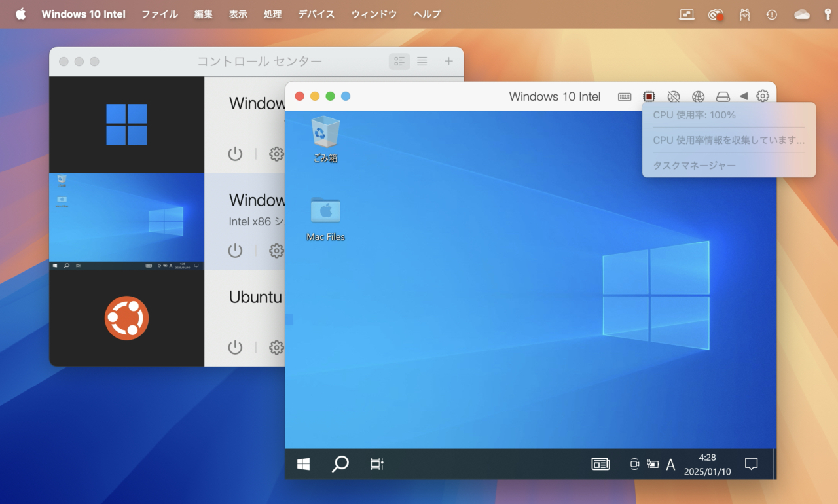
Task: Switch Control Center to expanded view icon
Action: click(399, 62)
